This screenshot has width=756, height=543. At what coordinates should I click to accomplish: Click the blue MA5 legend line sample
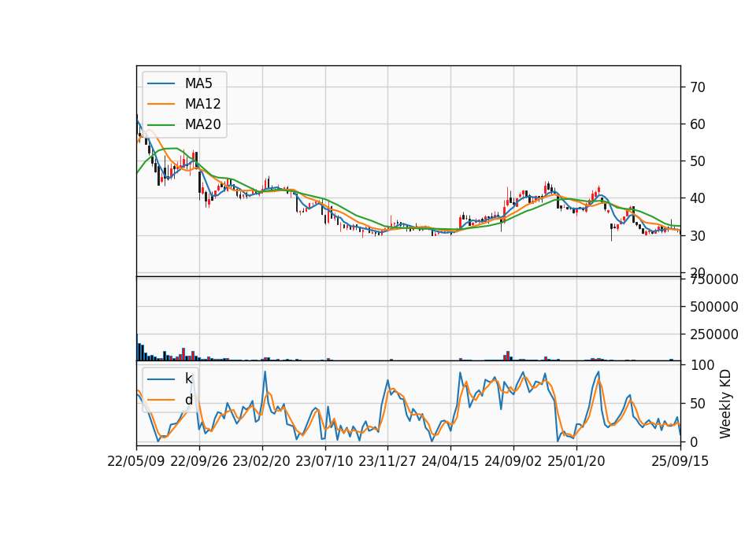tap(161, 83)
